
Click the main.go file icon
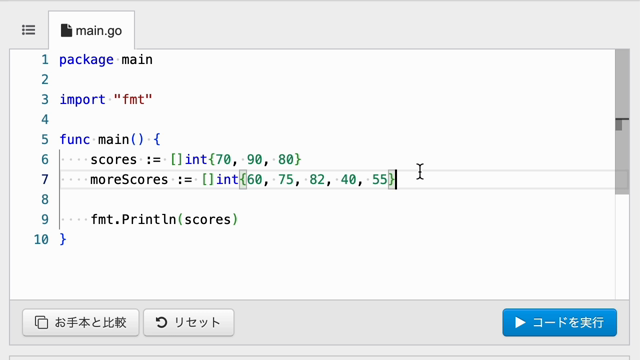click(66, 31)
